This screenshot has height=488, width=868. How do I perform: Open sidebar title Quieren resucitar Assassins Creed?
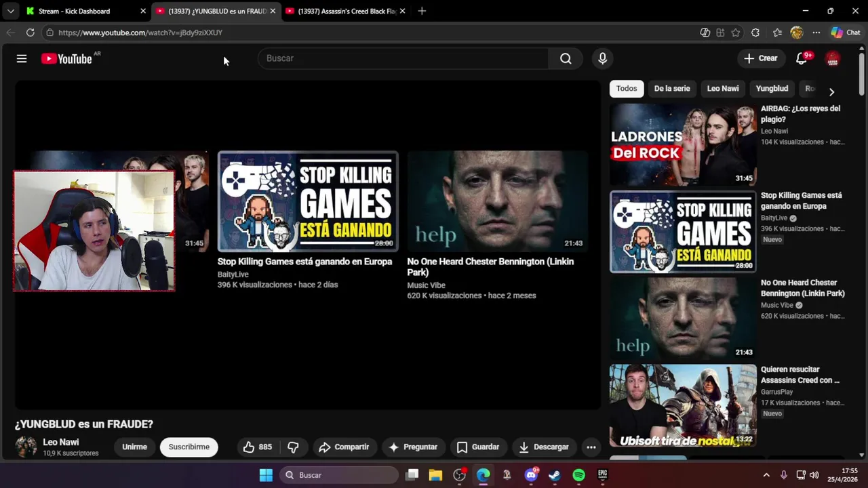(800, 375)
